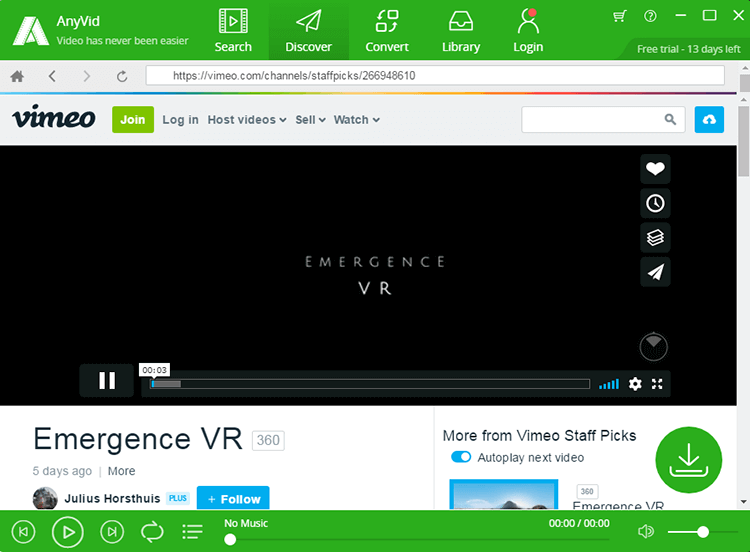The image size is (750, 552).
Task: Click the URL address field
Action: [x=435, y=76]
